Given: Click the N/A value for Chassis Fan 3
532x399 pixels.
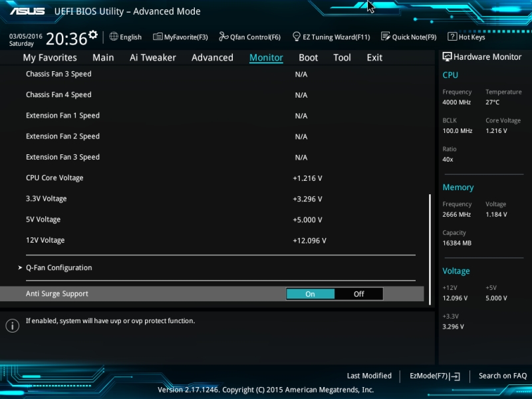Looking at the screenshot, I should [301, 74].
